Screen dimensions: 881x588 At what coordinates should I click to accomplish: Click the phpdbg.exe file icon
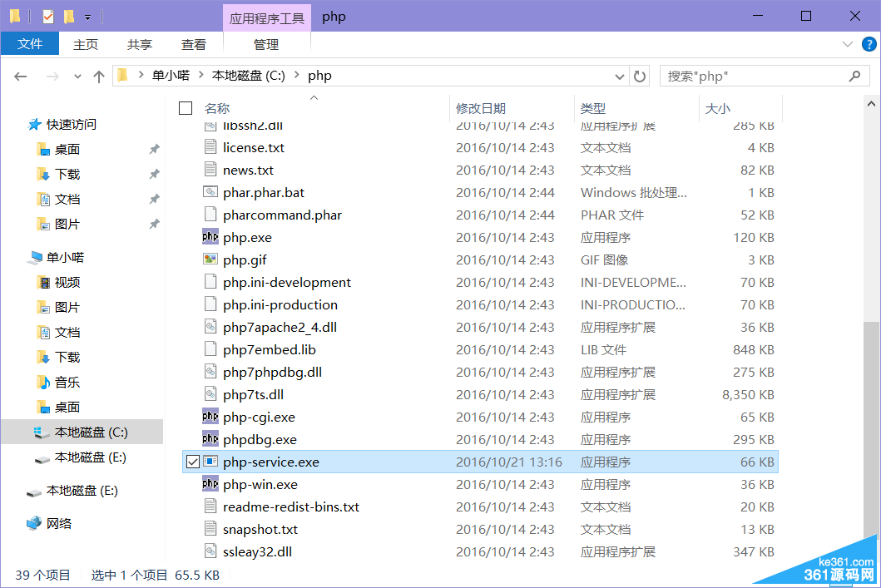[210, 439]
